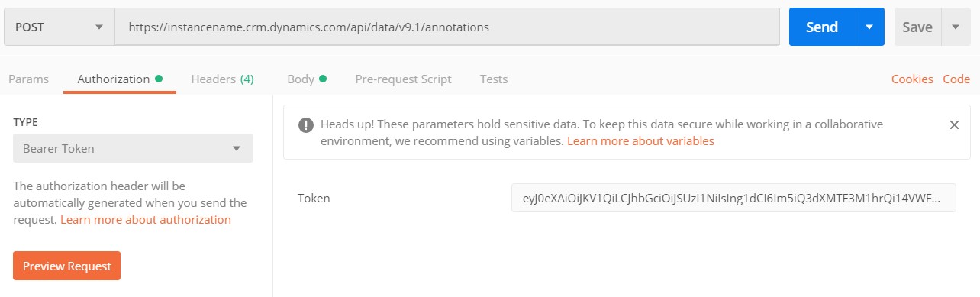Screen dimensions: 980x297
Task: Open the Cookies link
Action: [x=912, y=79]
